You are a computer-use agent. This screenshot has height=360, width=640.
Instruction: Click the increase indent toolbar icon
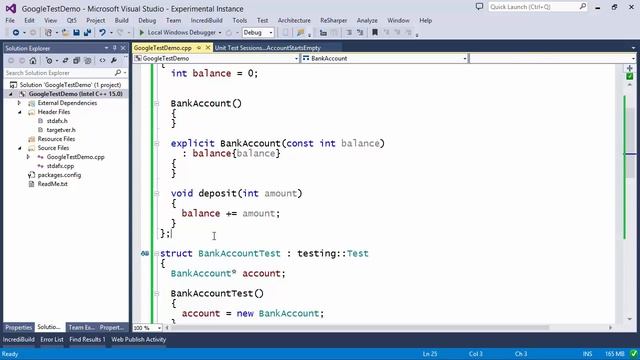(x=360, y=32)
